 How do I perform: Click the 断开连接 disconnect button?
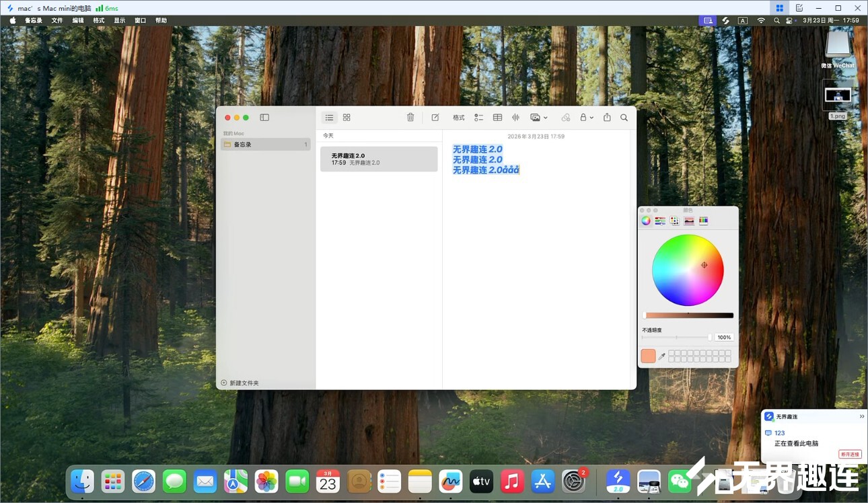pyautogui.click(x=849, y=454)
